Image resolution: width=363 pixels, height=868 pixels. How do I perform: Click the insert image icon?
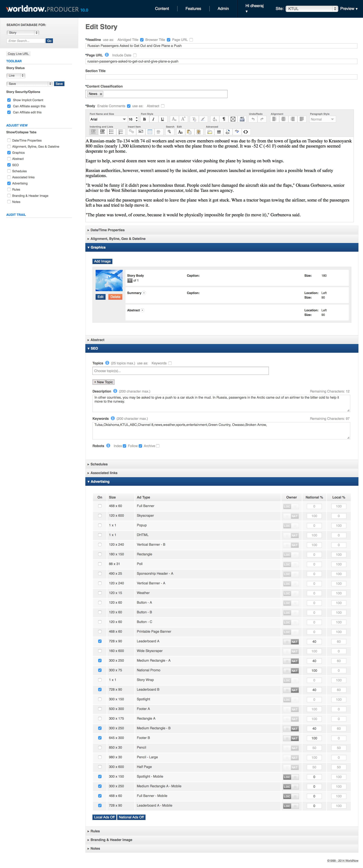coord(141,132)
